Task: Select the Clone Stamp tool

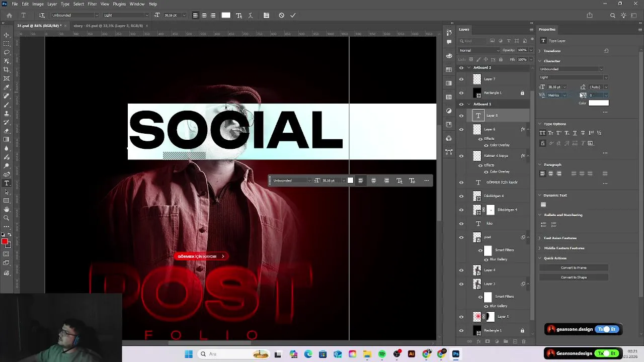Action: click(x=7, y=113)
